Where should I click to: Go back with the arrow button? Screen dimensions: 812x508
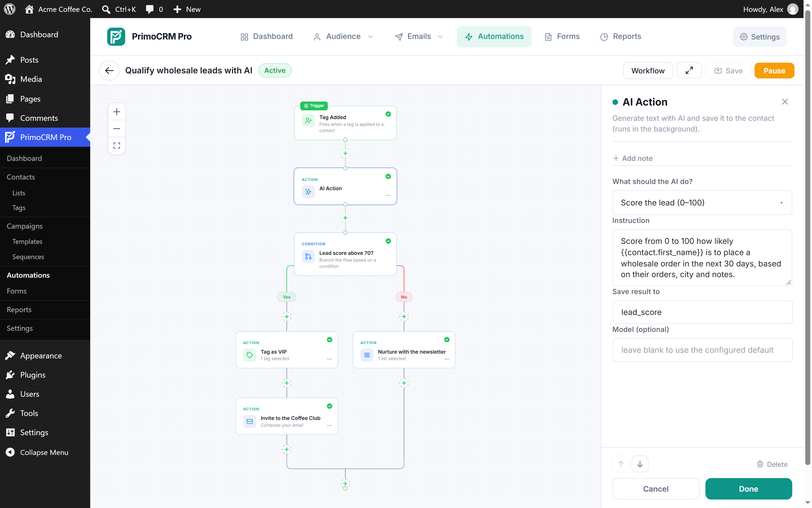tap(109, 71)
